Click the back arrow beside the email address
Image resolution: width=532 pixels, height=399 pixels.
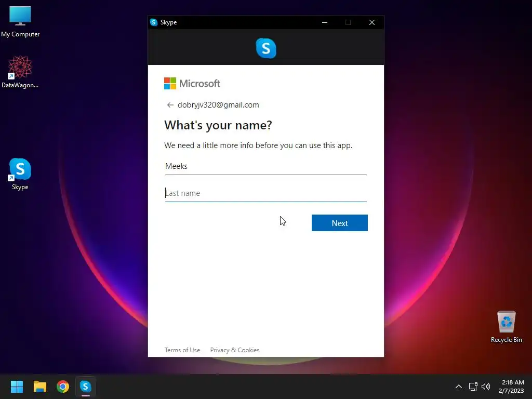[x=170, y=105]
